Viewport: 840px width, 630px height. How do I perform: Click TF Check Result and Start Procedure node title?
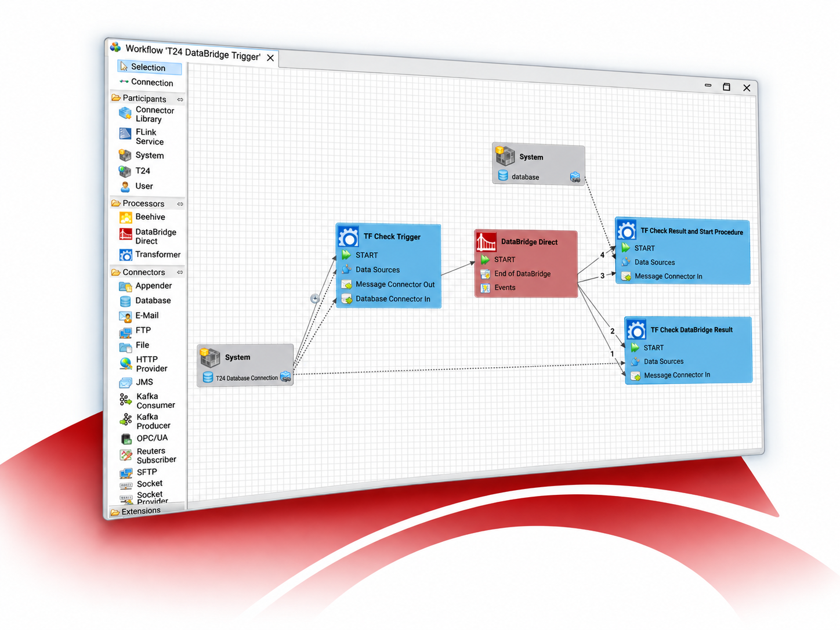(x=691, y=231)
